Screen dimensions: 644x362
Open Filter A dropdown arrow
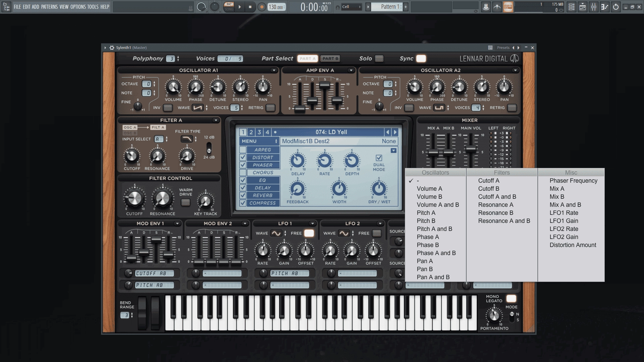[x=216, y=120]
